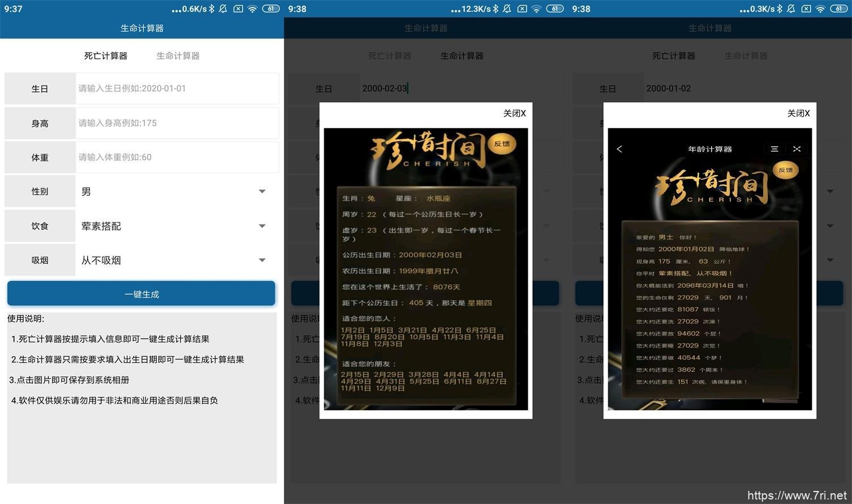Image resolution: width=852 pixels, height=504 pixels.
Task: Tap 您在这个世界上生活了 8076天 line
Action: point(401,287)
